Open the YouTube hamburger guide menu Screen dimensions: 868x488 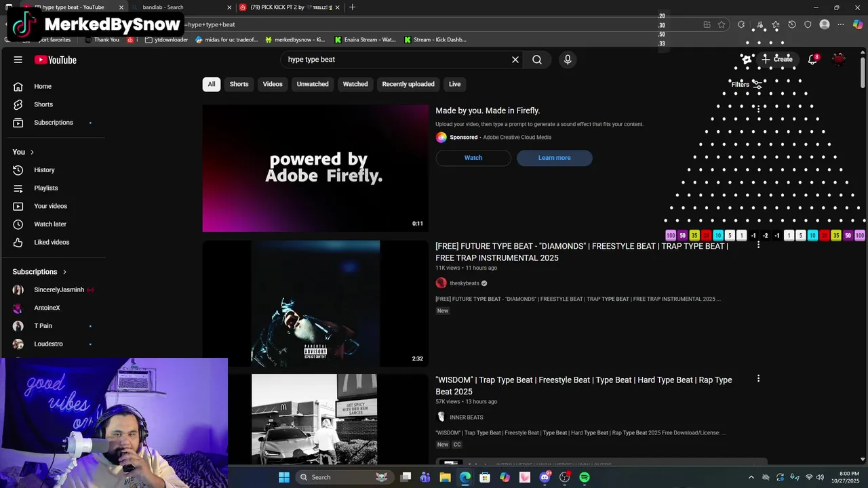pos(18,60)
